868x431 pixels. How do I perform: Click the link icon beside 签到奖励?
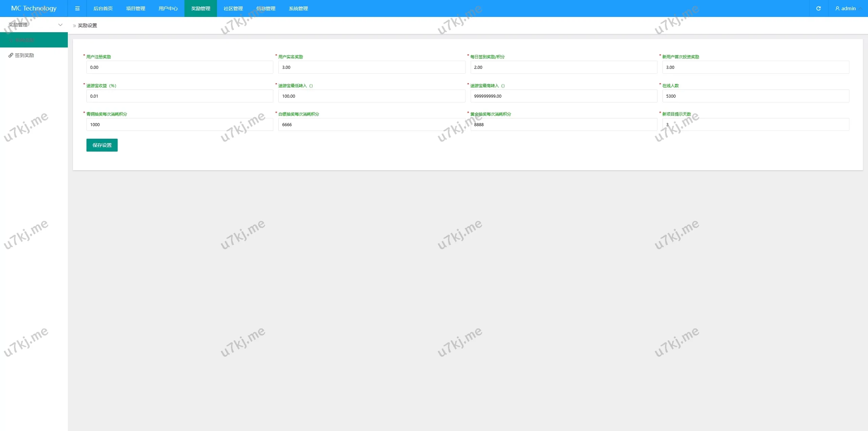point(11,55)
